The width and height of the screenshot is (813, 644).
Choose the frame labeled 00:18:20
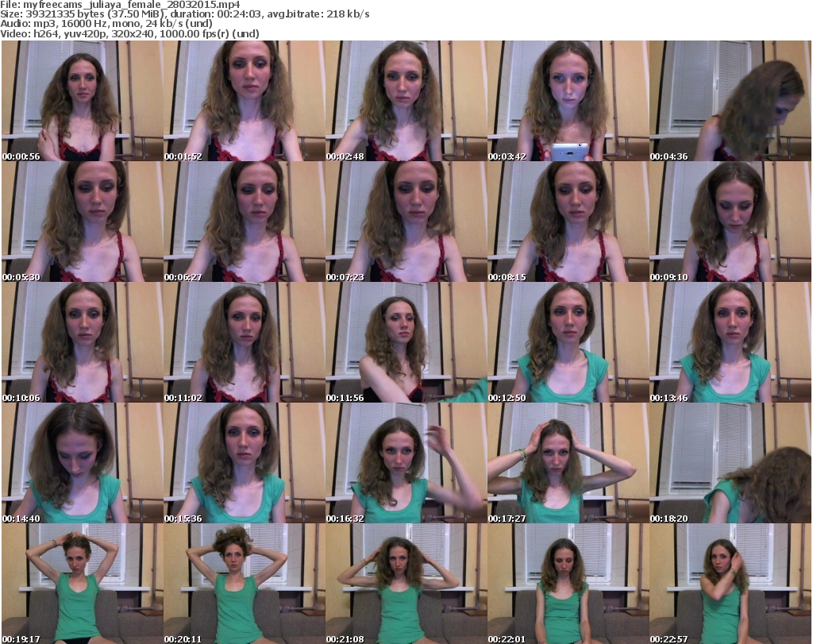click(x=730, y=464)
